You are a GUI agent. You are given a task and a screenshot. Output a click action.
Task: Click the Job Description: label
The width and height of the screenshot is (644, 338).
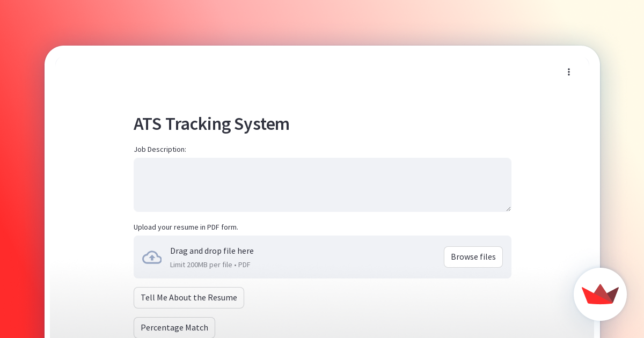tap(160, 149)
